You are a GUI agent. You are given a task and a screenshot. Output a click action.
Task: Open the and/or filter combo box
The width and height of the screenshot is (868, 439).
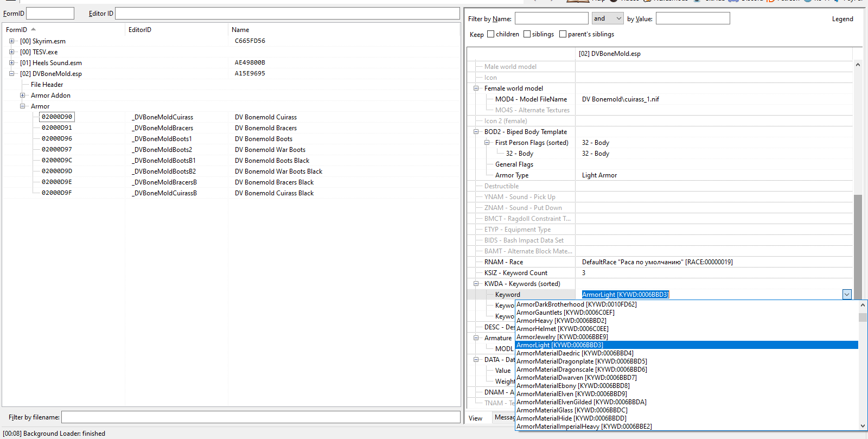[608, 18]
